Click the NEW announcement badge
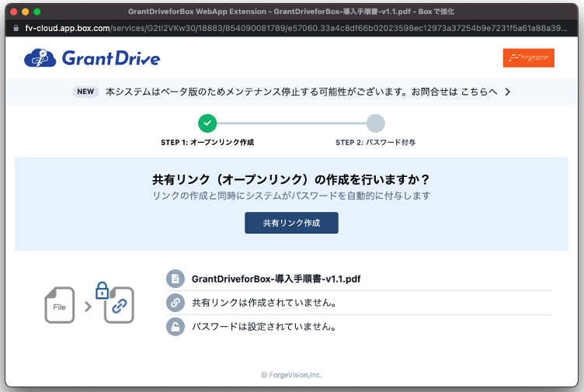Viewport: 584px width, 392px height. coord(85,92)
